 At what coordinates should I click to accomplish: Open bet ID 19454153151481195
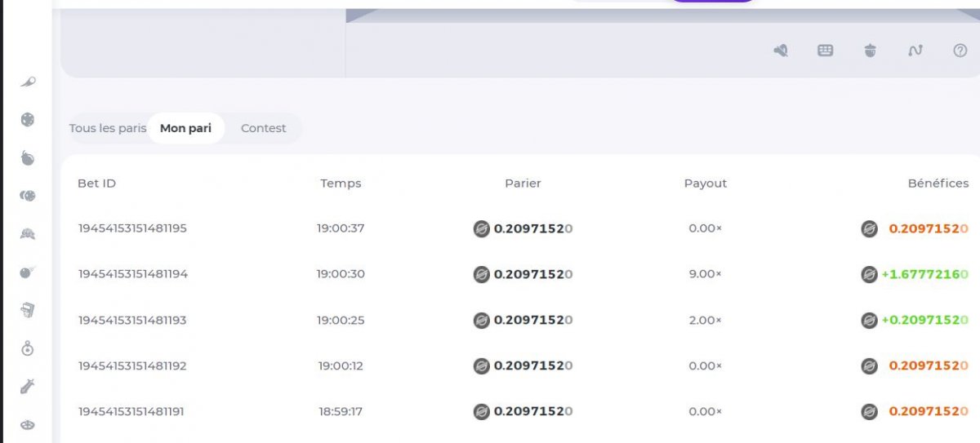132,228
